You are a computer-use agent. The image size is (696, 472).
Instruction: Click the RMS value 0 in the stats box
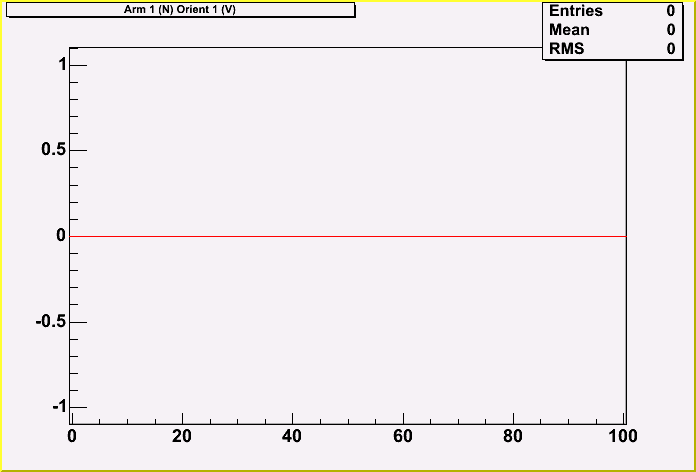point(670,49)
